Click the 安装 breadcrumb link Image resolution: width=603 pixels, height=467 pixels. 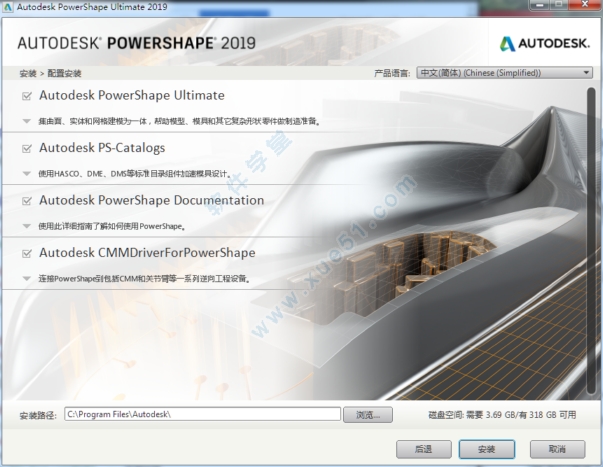(x=28, y=73)
